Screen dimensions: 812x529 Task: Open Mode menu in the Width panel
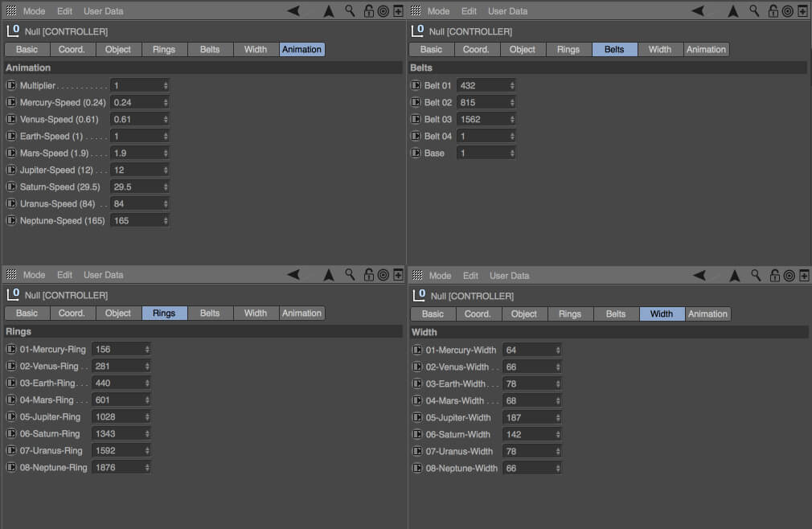[441, 276]
